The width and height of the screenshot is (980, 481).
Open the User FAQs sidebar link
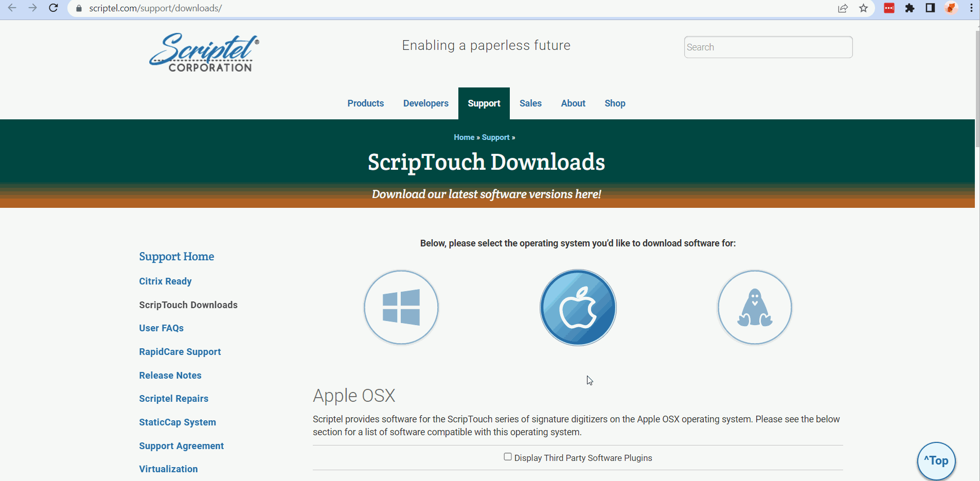pos(161,328)
